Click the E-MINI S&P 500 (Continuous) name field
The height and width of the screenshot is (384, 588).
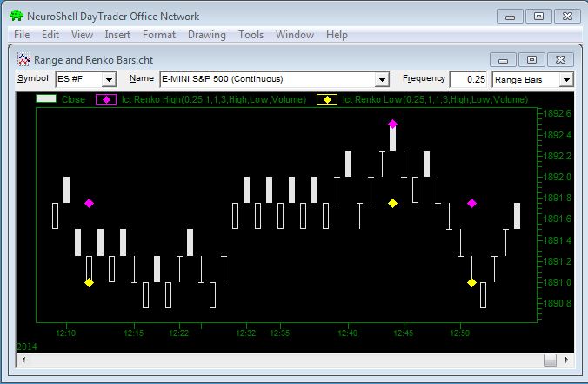[268, 79]
